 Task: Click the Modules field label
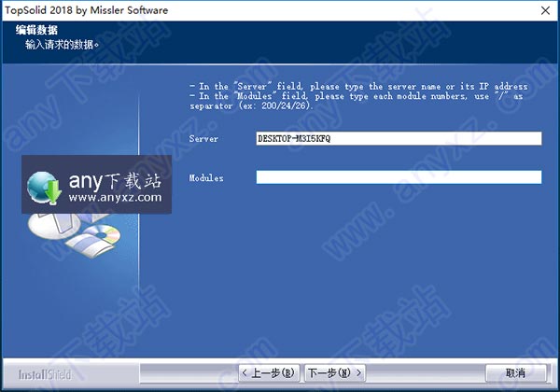205,176
